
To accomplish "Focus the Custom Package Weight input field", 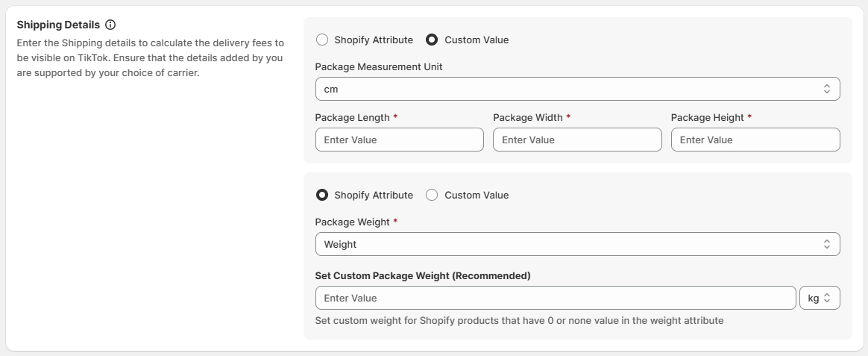I will coord(555,298).
